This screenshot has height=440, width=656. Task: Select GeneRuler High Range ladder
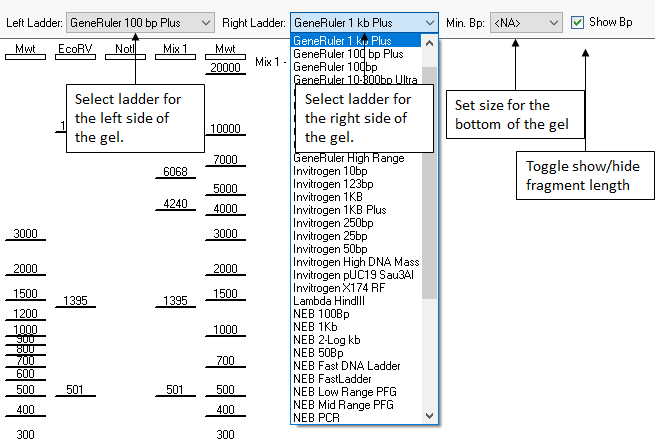point(348,158)
